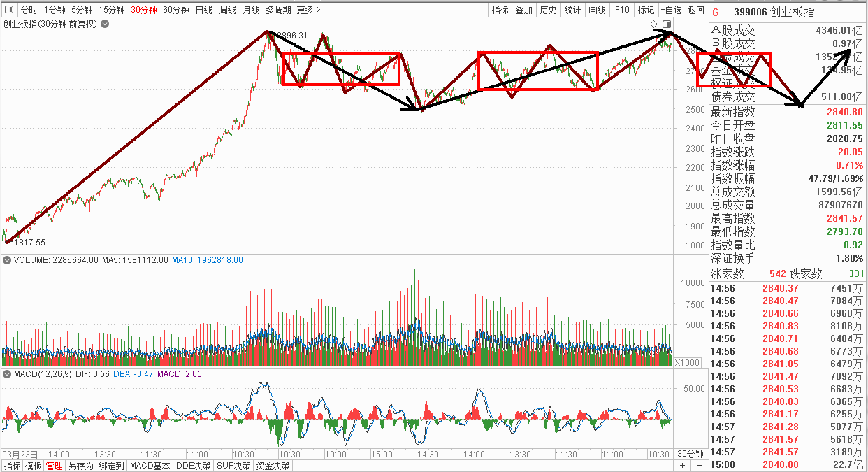Toggle the left sidebar panel icon
The image size is (868, 472).
coord(8,10)
